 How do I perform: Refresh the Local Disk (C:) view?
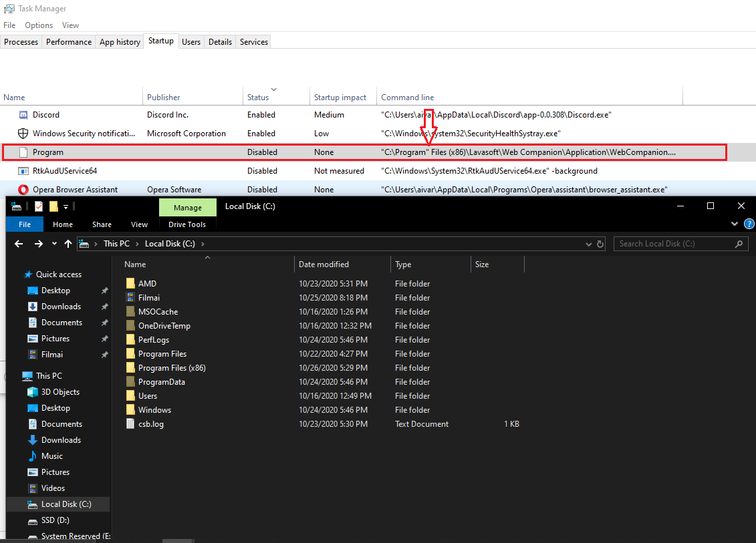click(x=600, y=244)
